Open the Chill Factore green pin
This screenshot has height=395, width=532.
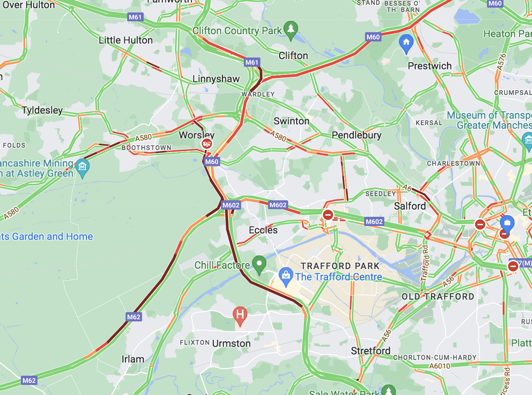(x=259, y=265)
